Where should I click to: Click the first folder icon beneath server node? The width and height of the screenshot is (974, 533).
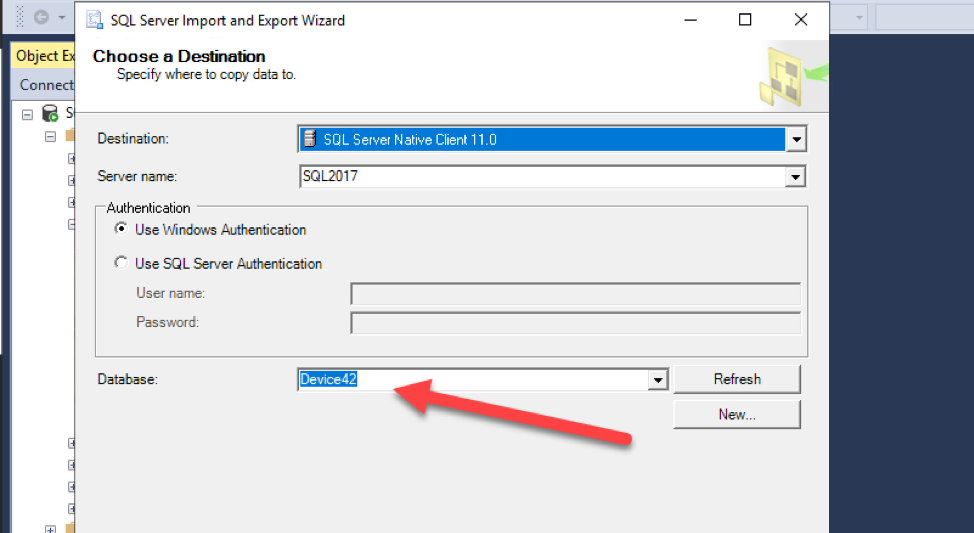click(x=68, y=136)
